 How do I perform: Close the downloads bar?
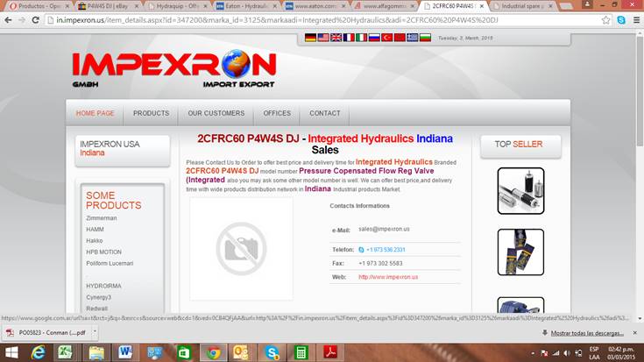[x=635, y=333]
